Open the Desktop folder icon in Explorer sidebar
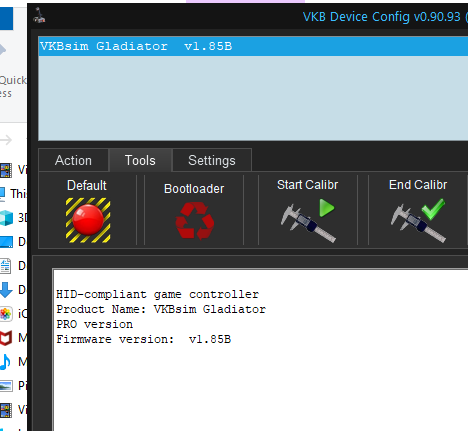 point(6,242)
